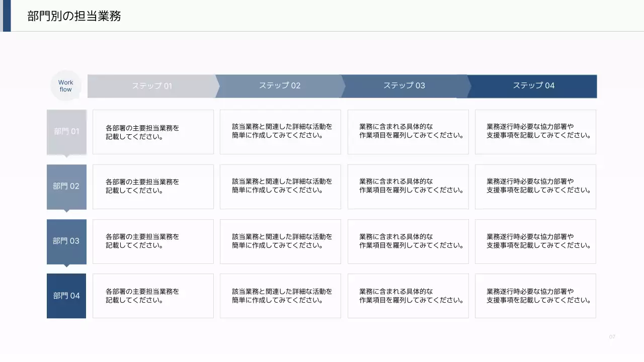Click 部門 03 row's 業務に含まれる具体的な作業項目 box
Image resolution: width=644 pixels, height=362 pixels.
pyautogui.click(x=408, y=241)
